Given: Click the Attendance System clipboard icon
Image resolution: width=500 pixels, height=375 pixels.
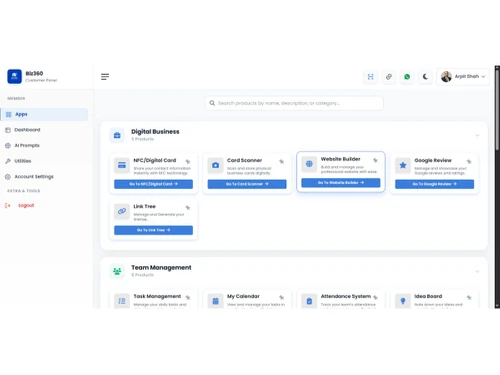Looking at the screenshot, I should click(x=309, y=301).
